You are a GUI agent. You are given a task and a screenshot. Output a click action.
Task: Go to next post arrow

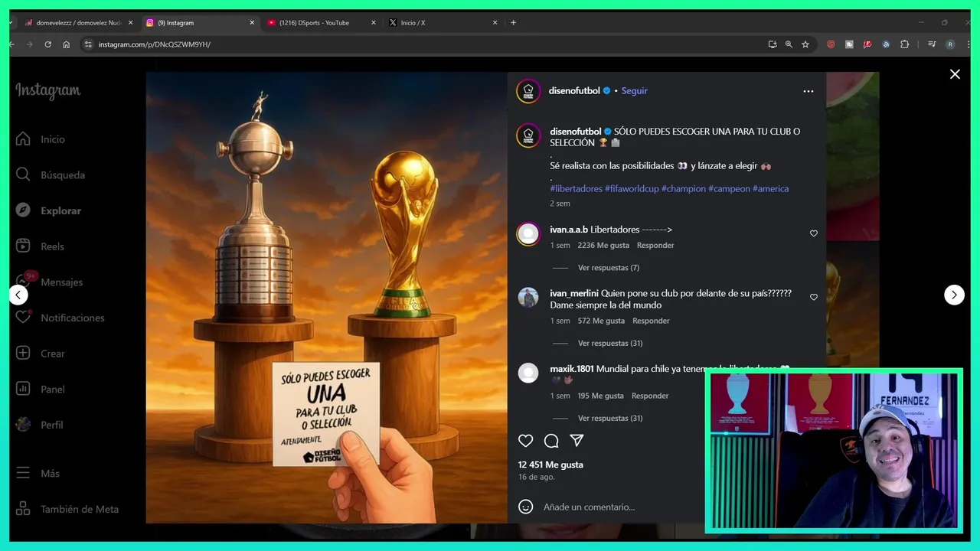pyautogui.click(x=954, y=295)
